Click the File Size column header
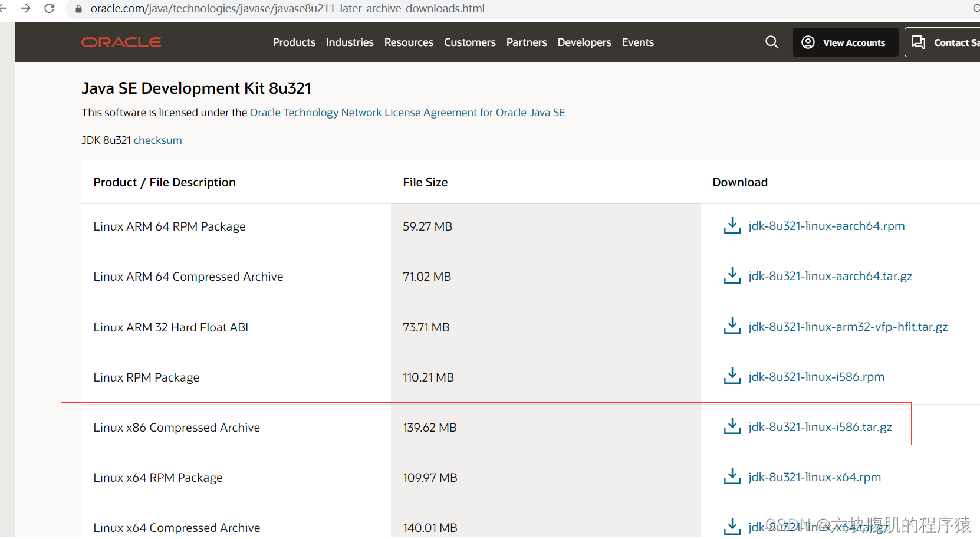Viewport: 980px width, 539px height. pos(425,182)
